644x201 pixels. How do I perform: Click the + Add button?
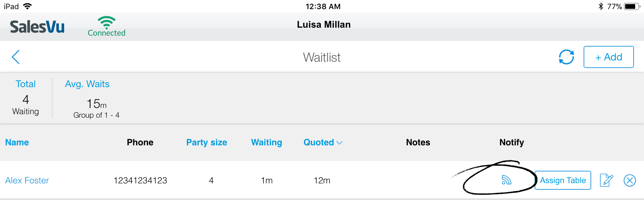[x=608, y=57]
